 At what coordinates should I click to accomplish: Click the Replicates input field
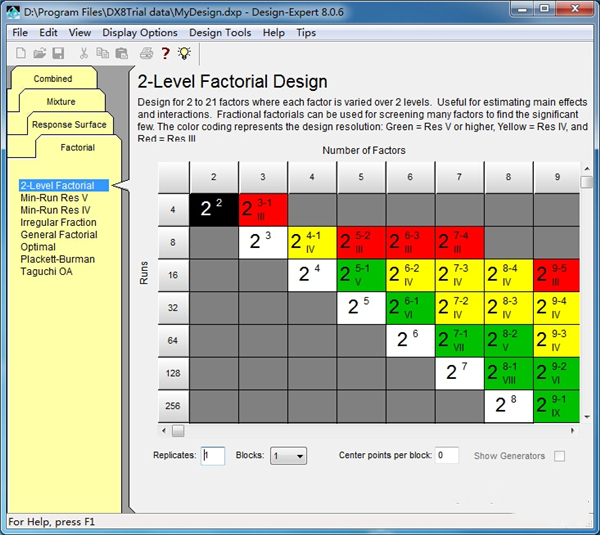point(213,456)
